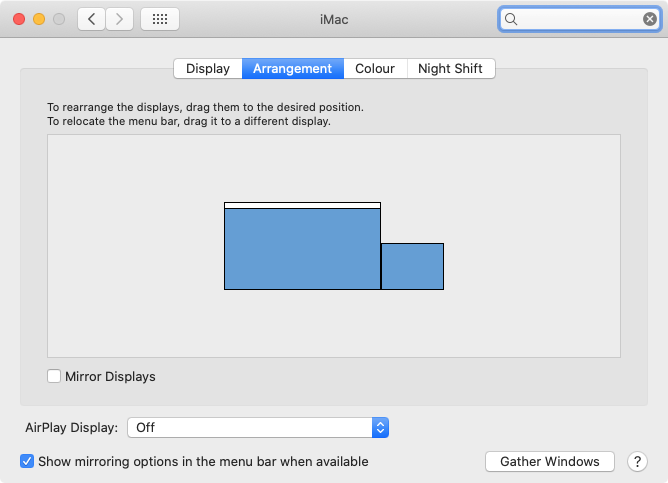Uncheck Show mirroring options in menu bar
Viewport: 668px width, 483px height.
(x=27, y=461)
